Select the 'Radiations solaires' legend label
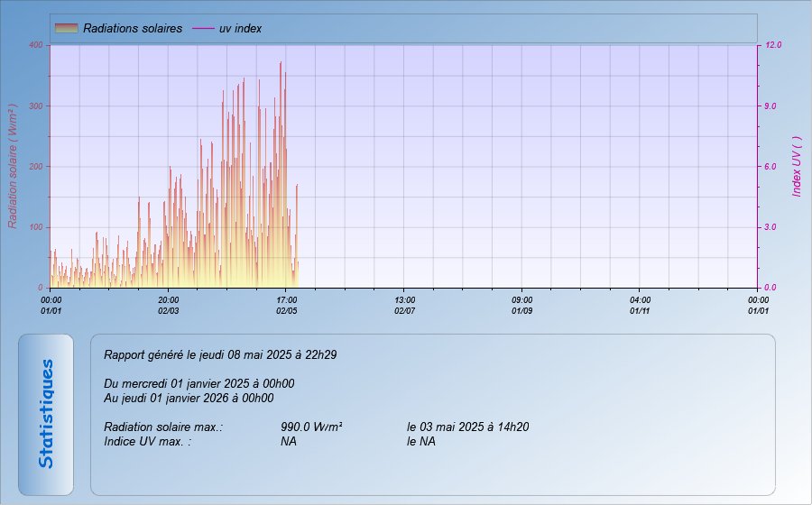812x505 pixels. (133, 29)
